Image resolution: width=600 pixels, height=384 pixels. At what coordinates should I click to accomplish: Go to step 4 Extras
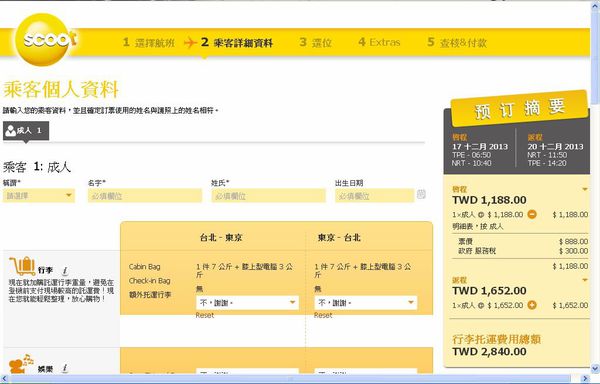(379, 42)
